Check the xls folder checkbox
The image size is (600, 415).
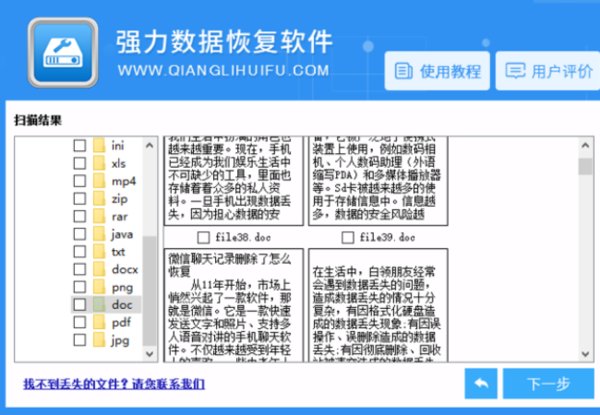click(x=80, y=163)
